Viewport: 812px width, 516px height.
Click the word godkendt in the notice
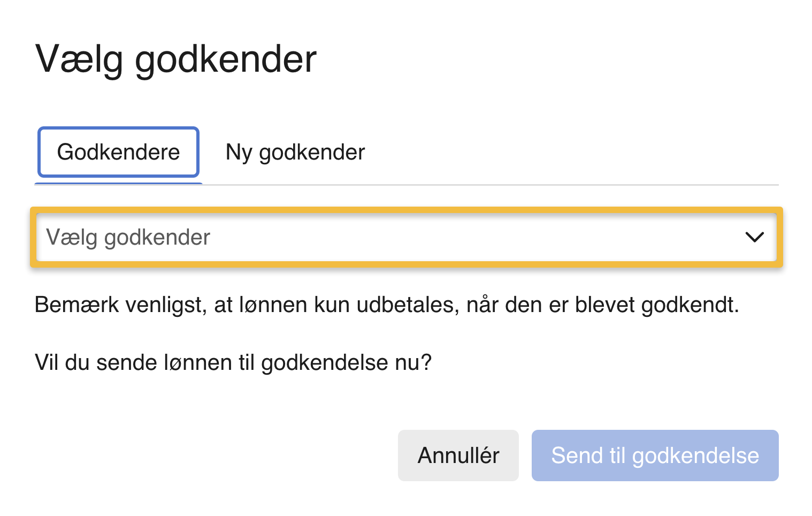tap(689, 305)
